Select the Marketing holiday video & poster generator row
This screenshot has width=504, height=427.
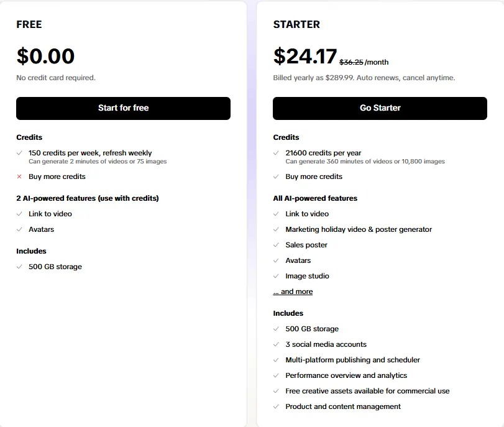point(360,229)
